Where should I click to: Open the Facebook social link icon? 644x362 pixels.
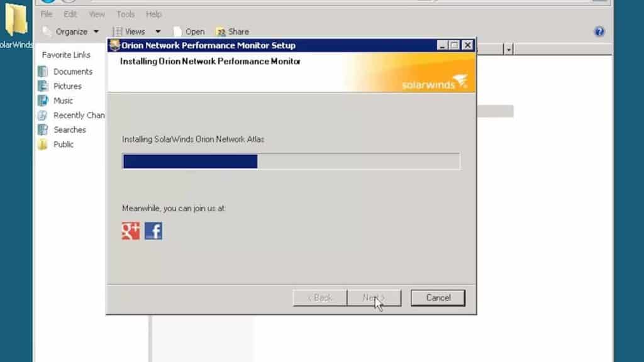[153, 231]
